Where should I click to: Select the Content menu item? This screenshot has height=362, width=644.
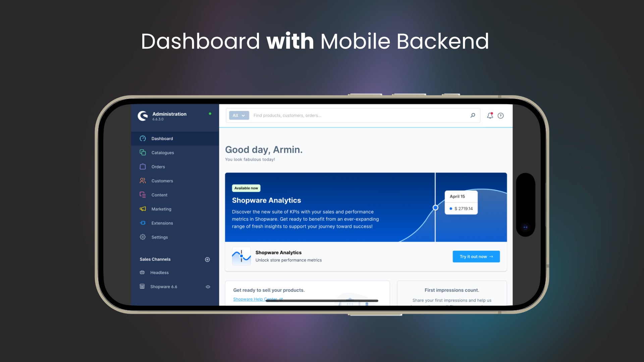[159, 194]
